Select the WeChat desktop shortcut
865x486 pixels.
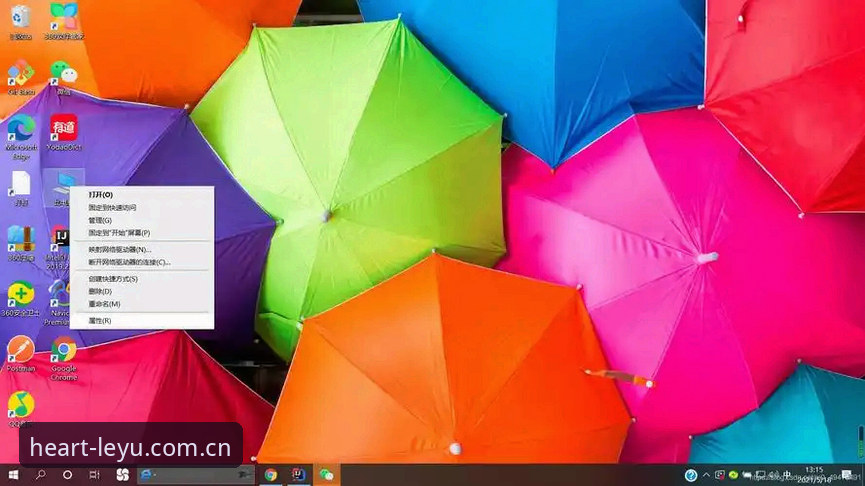pos(64,78)
